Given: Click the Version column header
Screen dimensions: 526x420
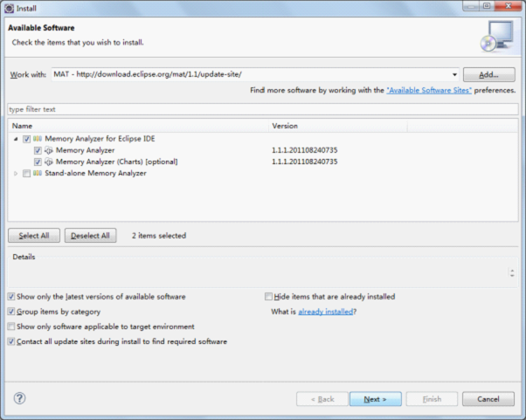Looking at the screenshot, I should tap(338, 126).
